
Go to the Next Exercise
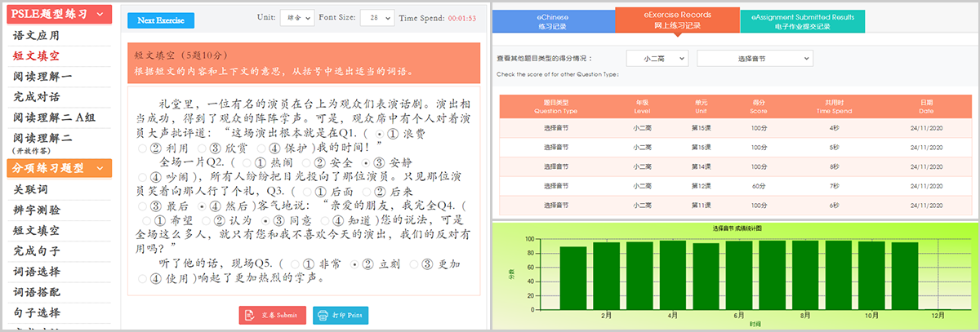[161, 20]
